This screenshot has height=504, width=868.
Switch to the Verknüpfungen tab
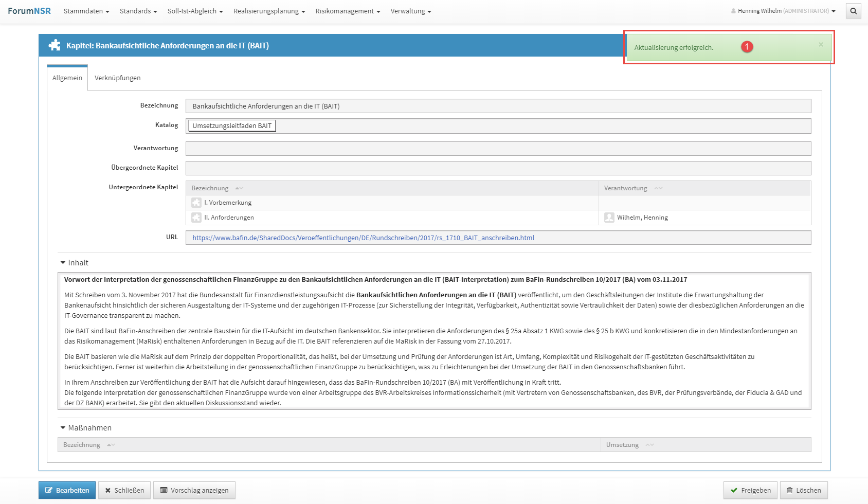(117, 78)
